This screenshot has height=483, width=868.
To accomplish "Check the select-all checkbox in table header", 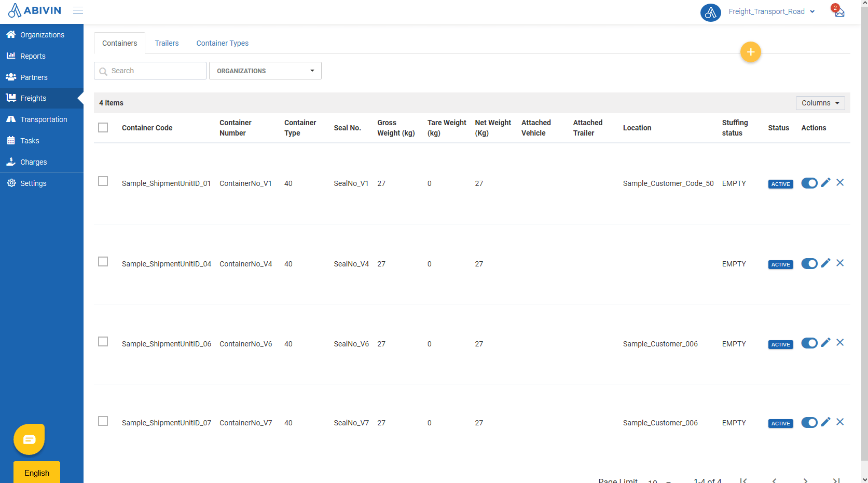I will (103, 127).
